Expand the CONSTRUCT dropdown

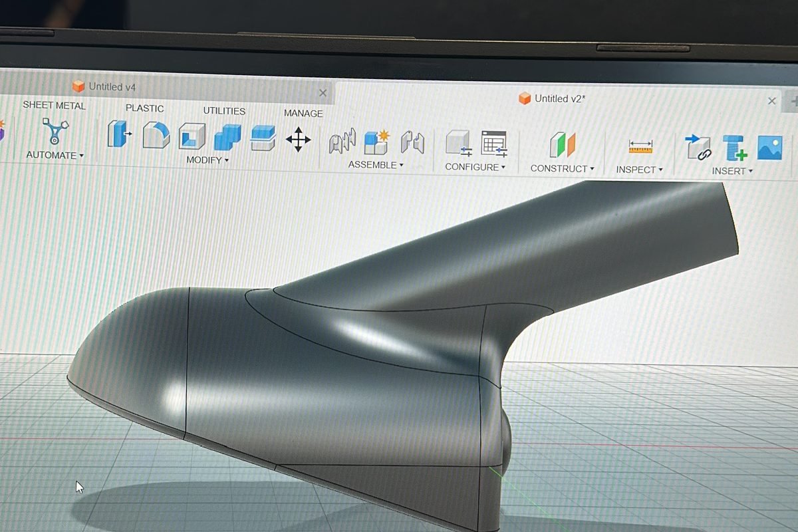click(563, 169)
